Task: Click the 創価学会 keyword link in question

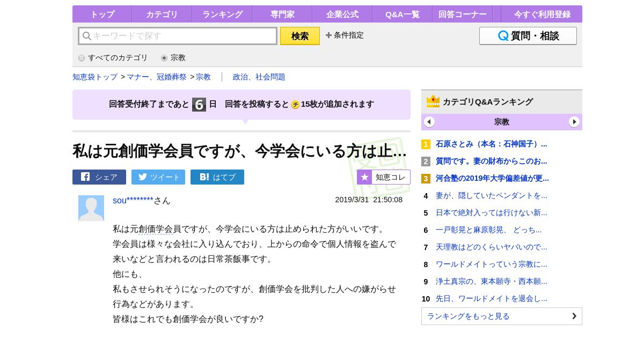Action: [156, 229]
